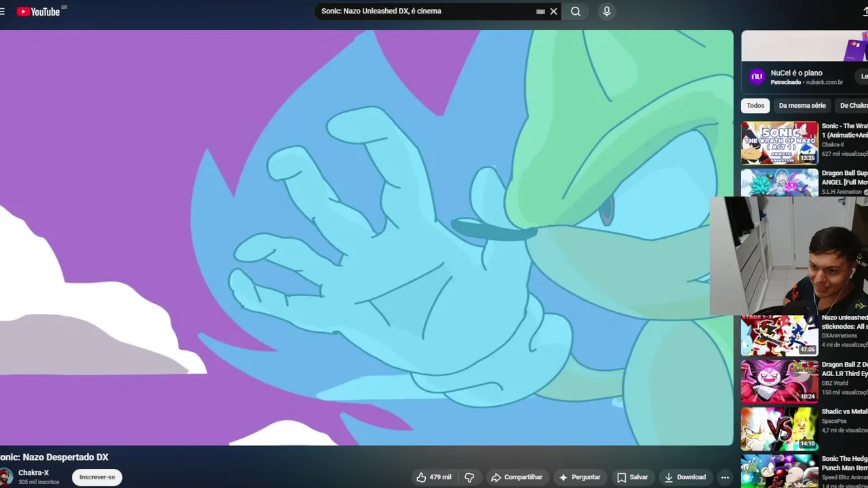The width and height of the screenshot is (868, 488).
Task: Open Sonic The Hedgehog Punch Man thumbnail
Action: [x=780, y=471]
